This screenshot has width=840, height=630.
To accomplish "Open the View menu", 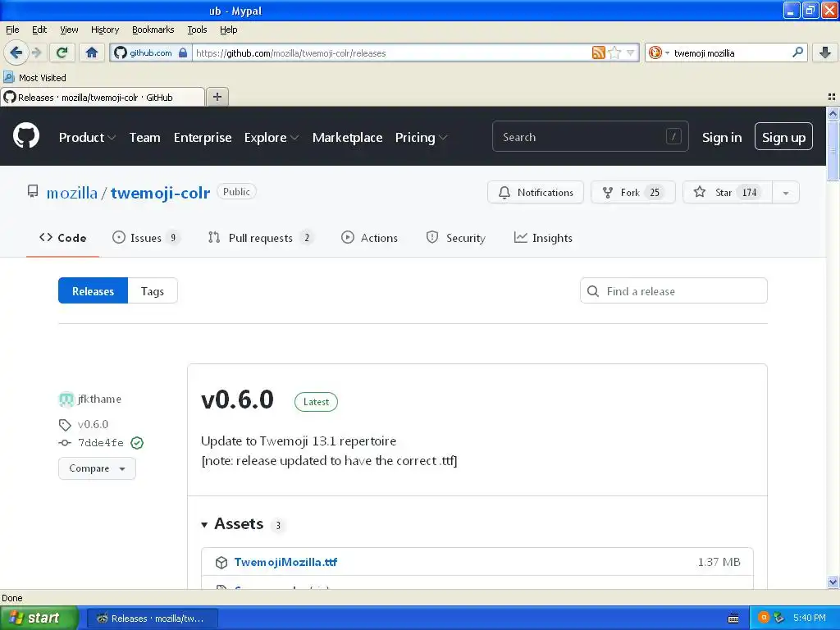I will [69, 30].
